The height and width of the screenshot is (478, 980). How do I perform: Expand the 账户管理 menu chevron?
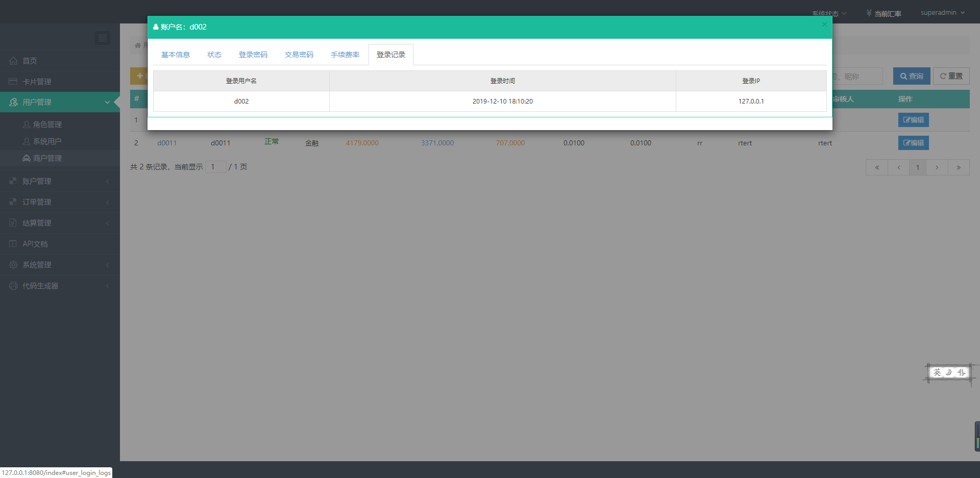point(108,182)
